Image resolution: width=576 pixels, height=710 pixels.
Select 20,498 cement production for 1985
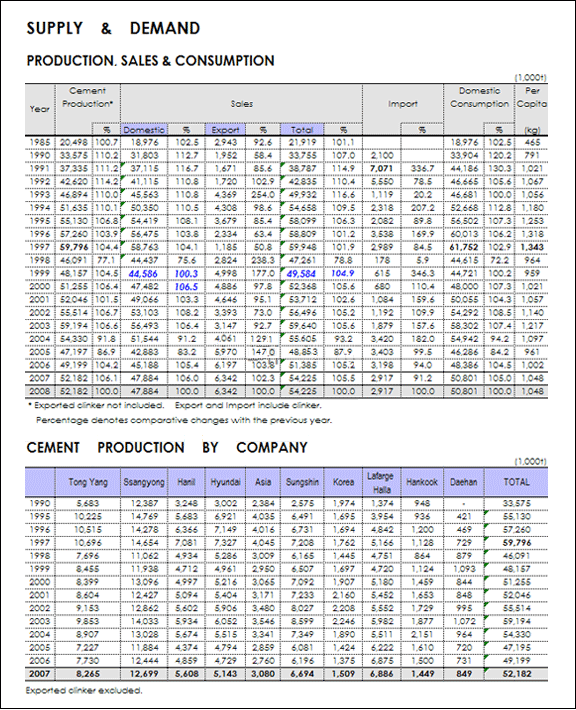(74, 142)
